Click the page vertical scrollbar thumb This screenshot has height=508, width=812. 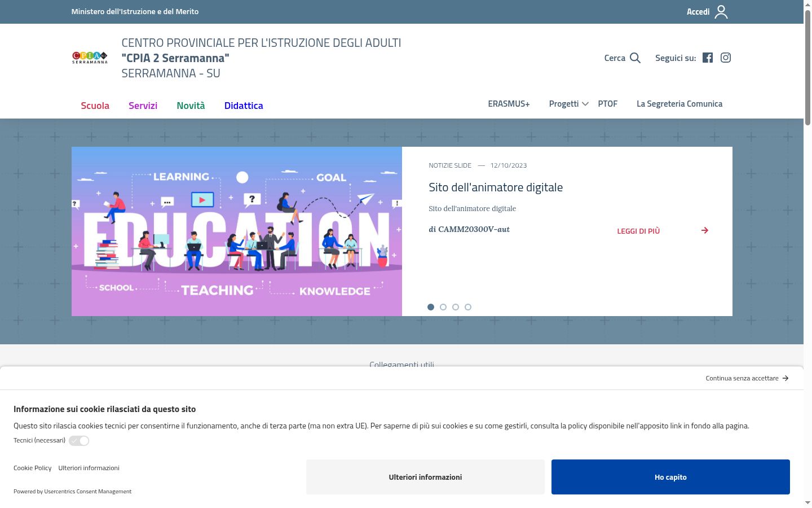tap(807, 67)
